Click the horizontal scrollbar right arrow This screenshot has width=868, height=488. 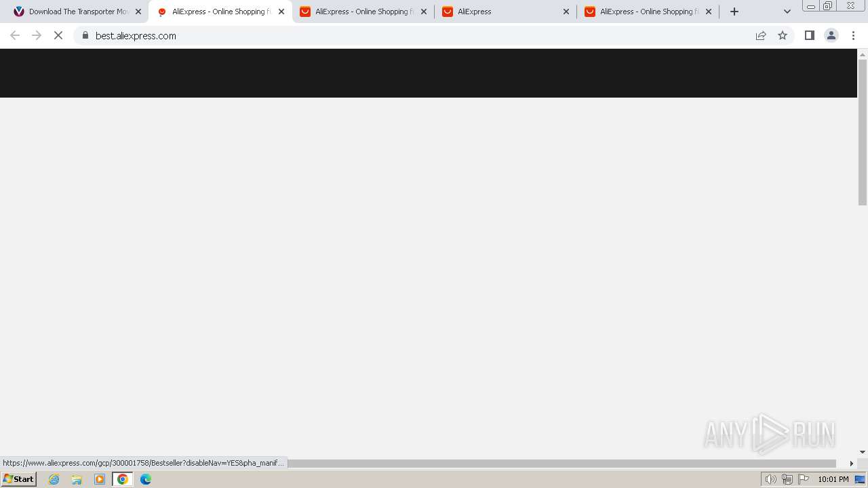pyautogui.click(x=852, y=464)
